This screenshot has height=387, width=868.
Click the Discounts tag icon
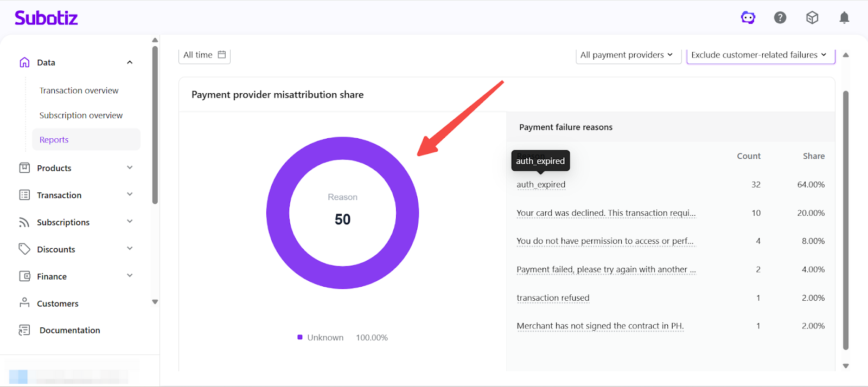(24, 249)
